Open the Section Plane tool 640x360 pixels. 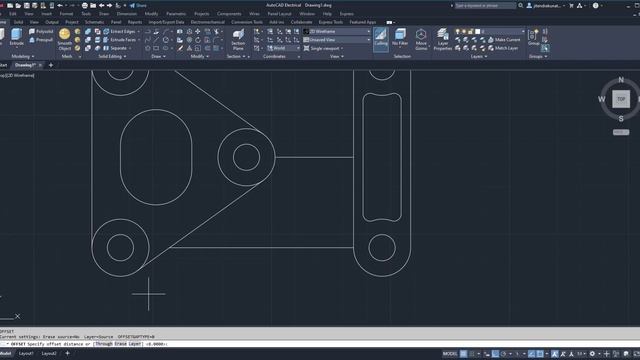[x=238, y=40]
